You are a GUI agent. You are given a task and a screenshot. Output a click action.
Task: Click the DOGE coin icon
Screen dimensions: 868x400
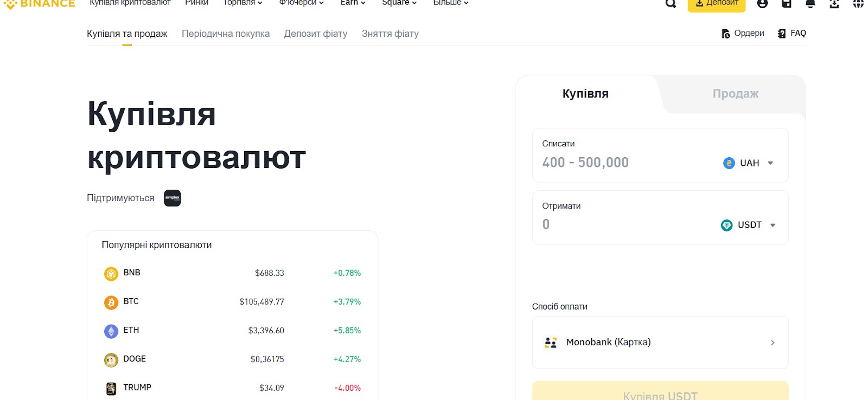[111, 360]
